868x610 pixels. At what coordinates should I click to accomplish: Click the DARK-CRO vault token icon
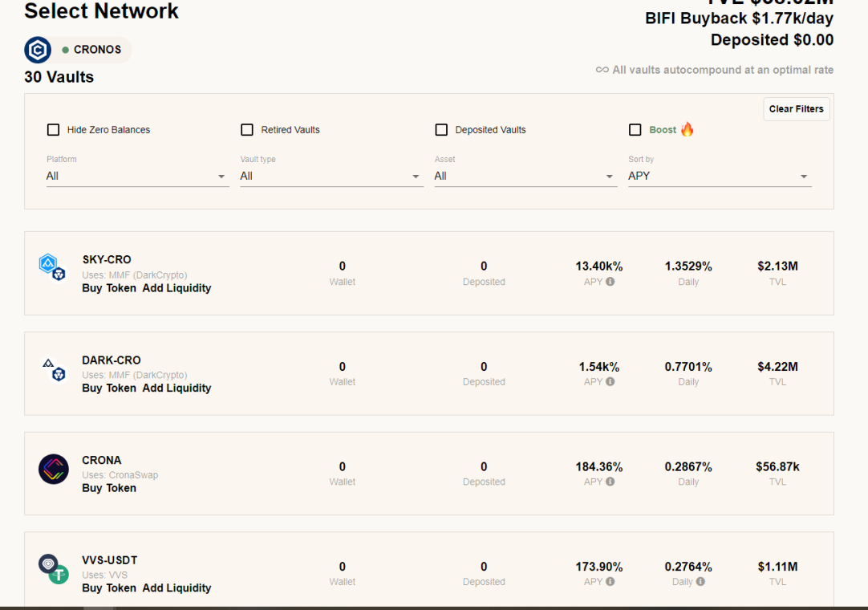tap(55, 369)
